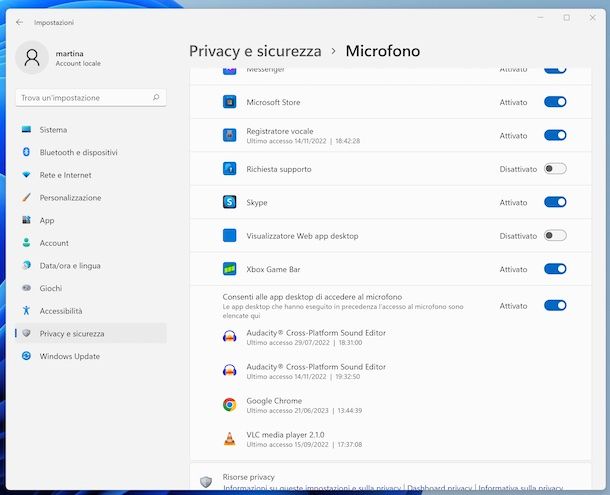
Task: Click the Sistema sidebar icon
Action: 26,130
